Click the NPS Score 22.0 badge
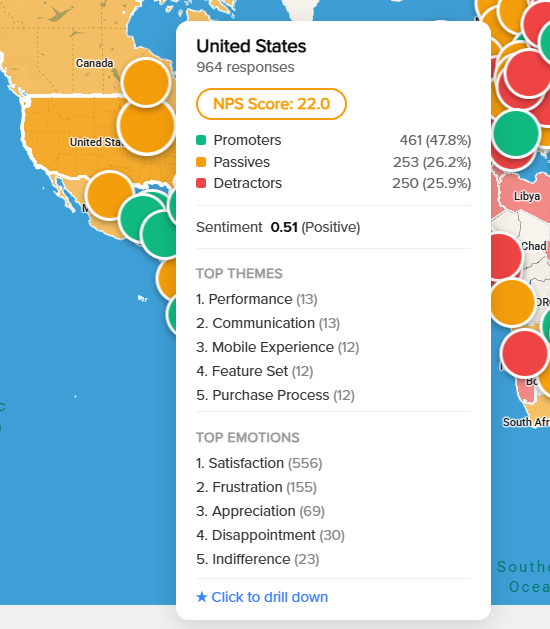Viewport: 550px width, 629px height. point(271,104)
